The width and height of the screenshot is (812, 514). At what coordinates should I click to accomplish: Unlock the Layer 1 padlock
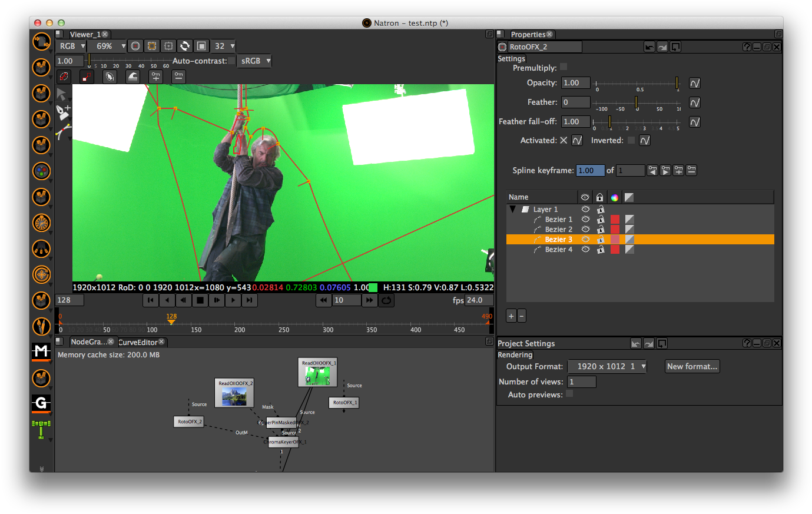[x=600, y=209]
